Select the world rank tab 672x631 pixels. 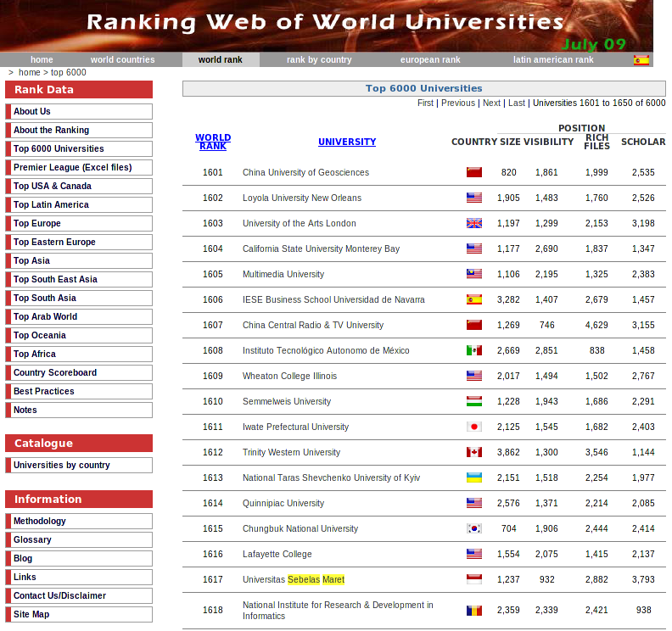tap(221, 59)
